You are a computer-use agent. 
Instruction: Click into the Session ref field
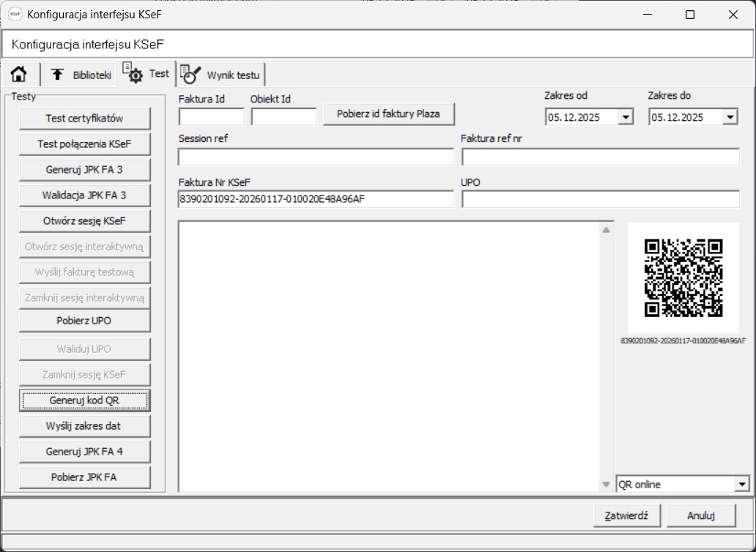click(x=316, y=157)
